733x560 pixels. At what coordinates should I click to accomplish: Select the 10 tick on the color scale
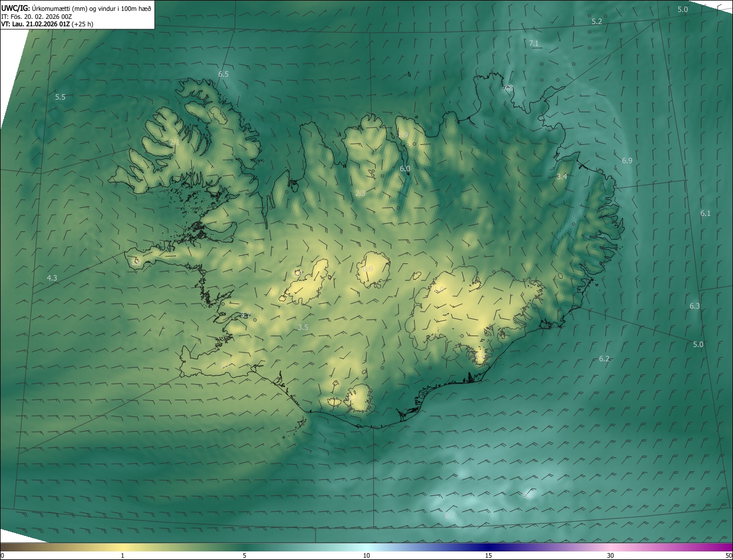click(x=366, y=556)
